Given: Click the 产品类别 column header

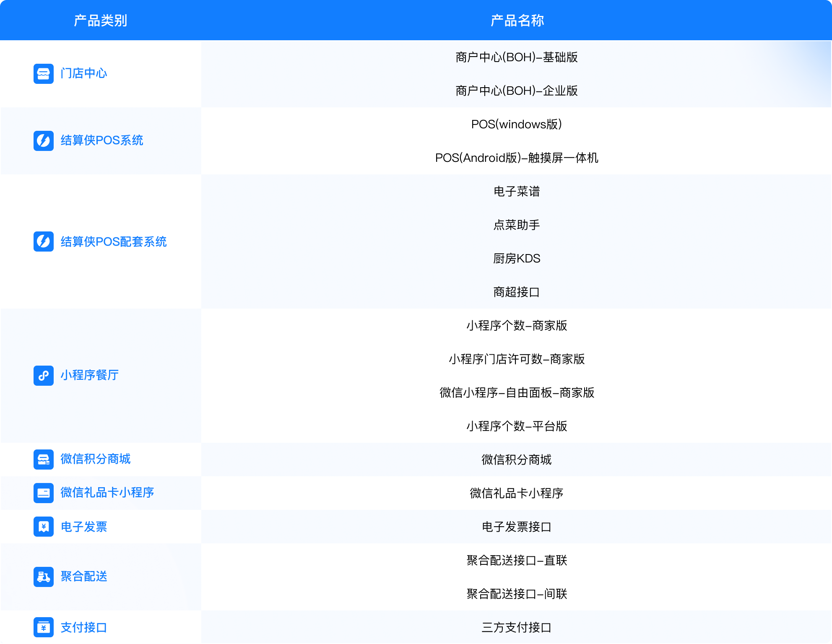Looking at the screenshot, I should 101,21.
